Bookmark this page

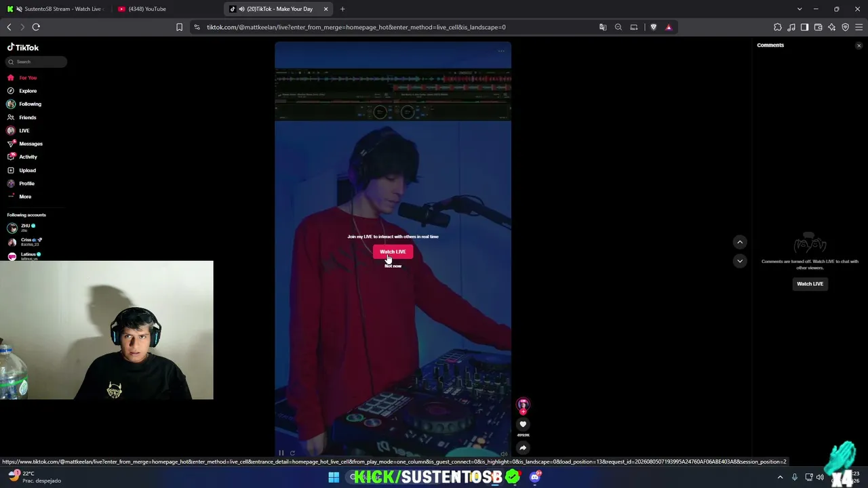(x=179, y=27)
